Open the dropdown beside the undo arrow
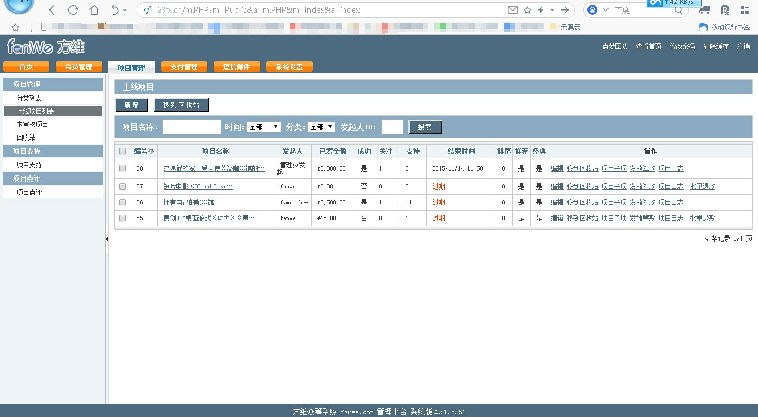This screenshot has height=417, width=758. (x=125, y=10)
